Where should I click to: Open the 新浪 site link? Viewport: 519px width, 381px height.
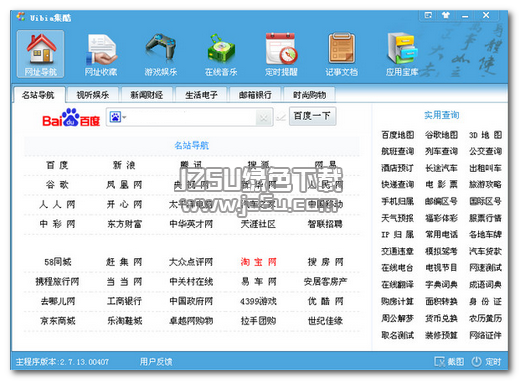tap(124, 165)
